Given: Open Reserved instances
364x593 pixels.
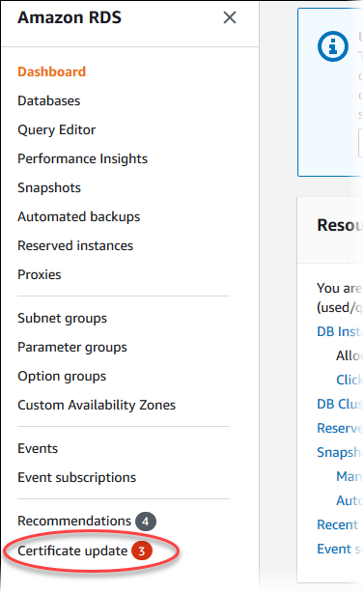Looking at the screenshot, I should coord(75,245).
